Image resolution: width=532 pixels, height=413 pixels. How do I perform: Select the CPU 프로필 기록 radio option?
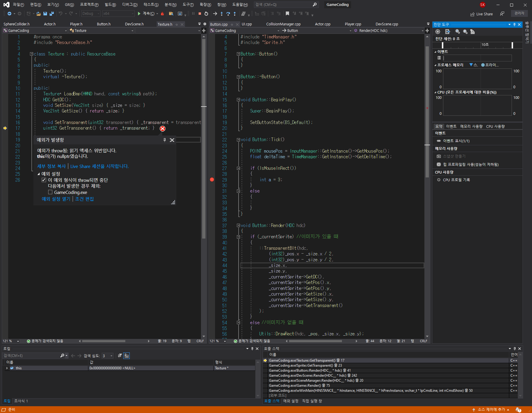click(439, 180)
